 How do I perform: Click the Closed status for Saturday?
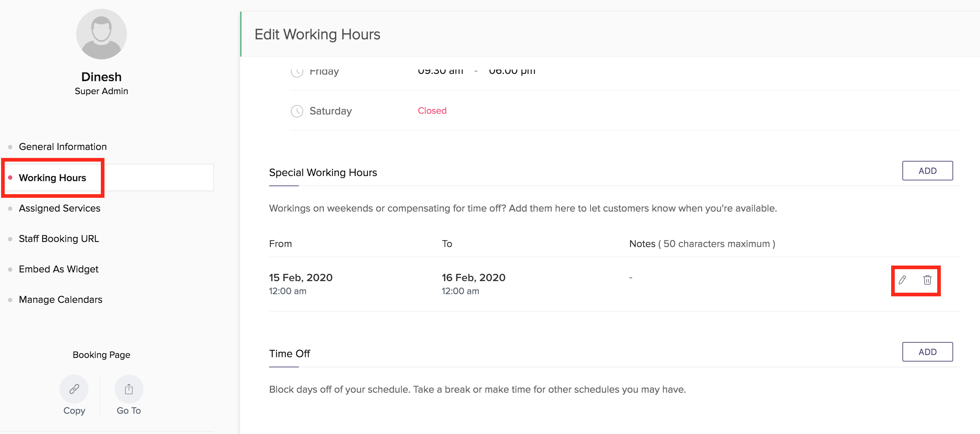[x=432, y=110]
